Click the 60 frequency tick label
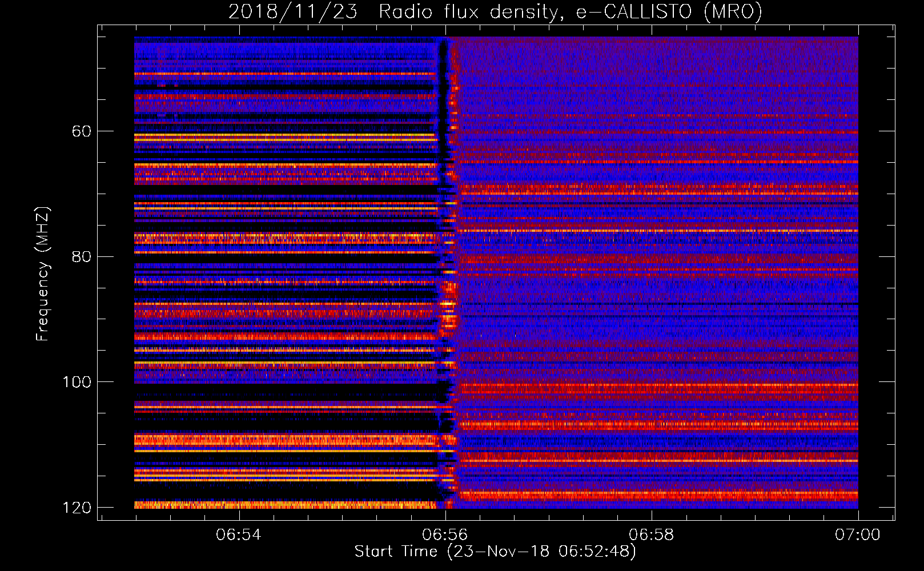Viewport: 924px width, 571px height. pyautogui.click(x=82, y=131)
